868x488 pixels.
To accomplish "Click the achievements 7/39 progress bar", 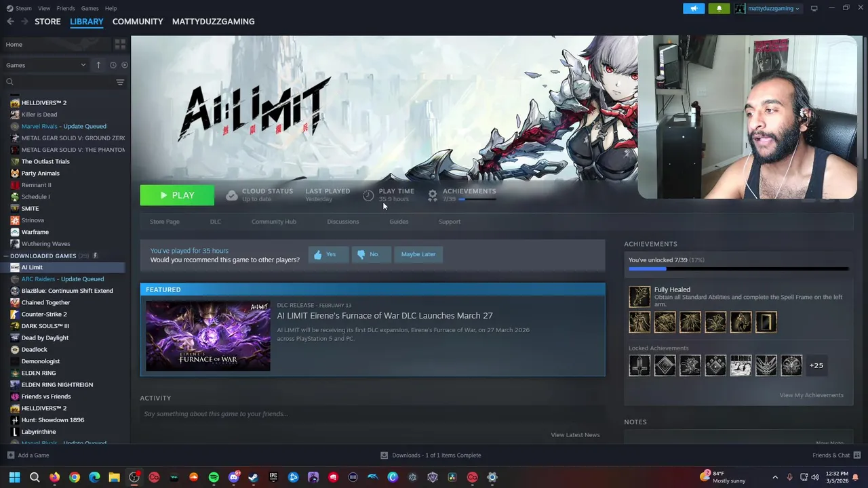I will pos(738,269).
